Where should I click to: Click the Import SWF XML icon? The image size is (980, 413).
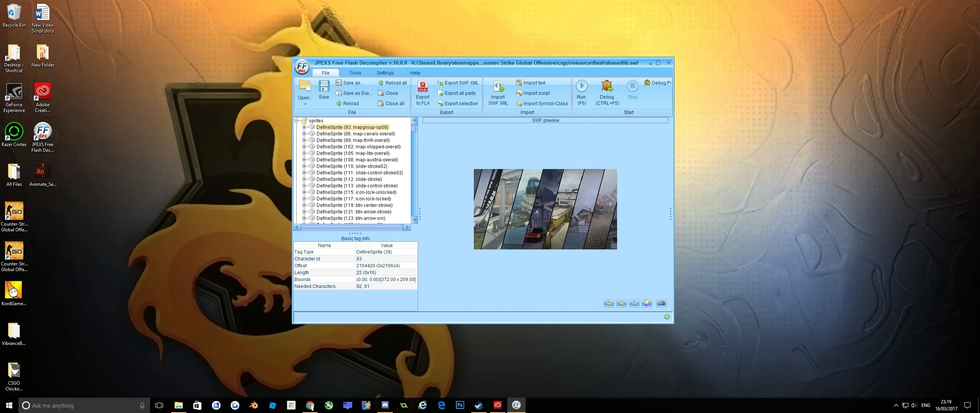coord(498,86)
